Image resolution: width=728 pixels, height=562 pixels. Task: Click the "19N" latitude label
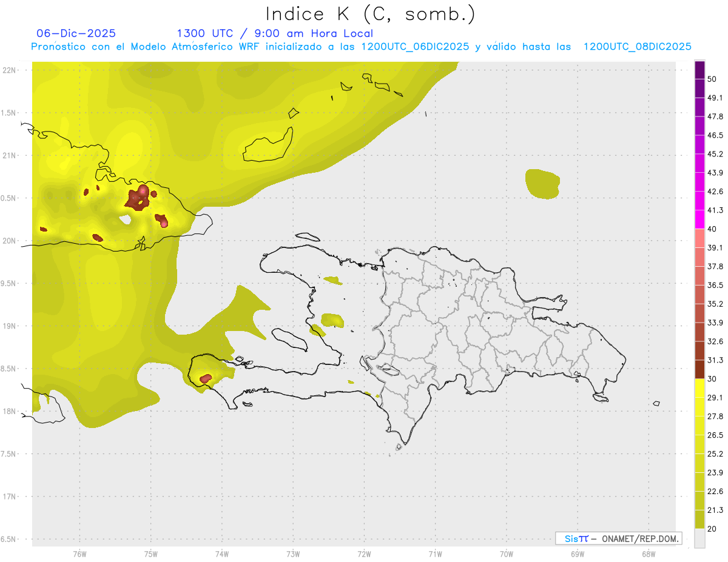pyautogui.click(x=8, y=326)
